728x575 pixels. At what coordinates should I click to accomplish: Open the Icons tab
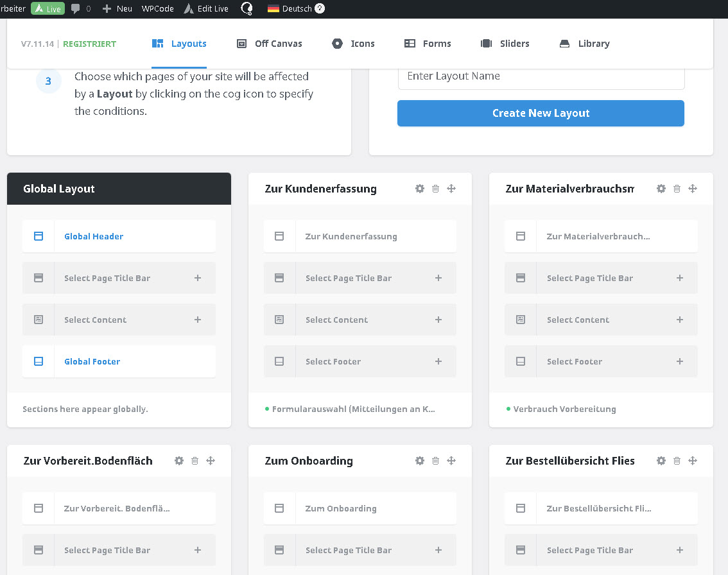click(353, 44)
